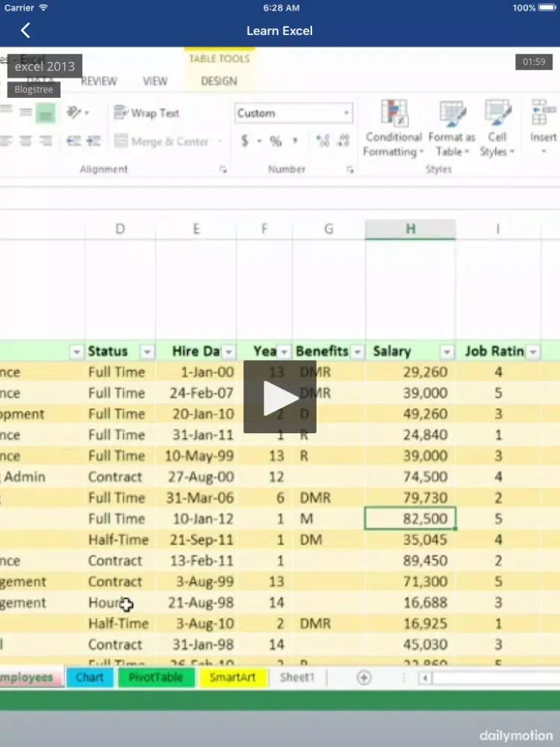
Task: Open the Conditional Formatting dropdown arrow
Action: point(421,152)
